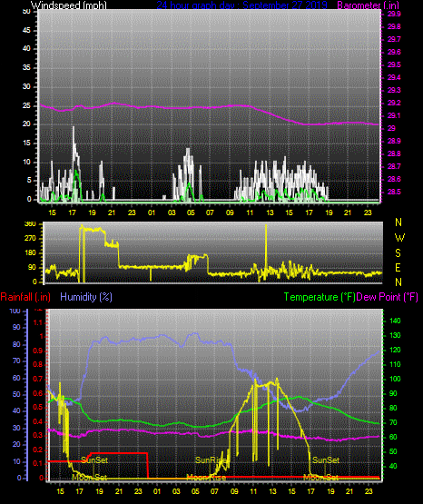This screenshot has width=423, height=504.
Task: Click the 28.5 barometer axis value
Action: click(x=394, y=192)
